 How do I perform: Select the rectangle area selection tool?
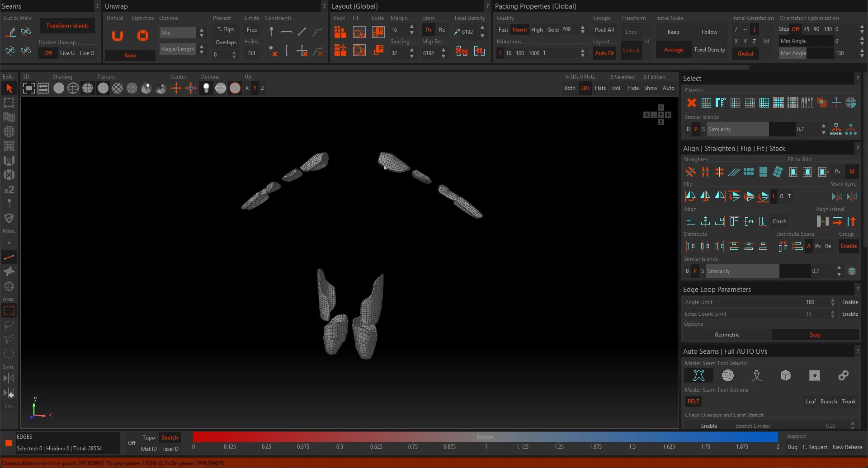(x=9, y=311)
